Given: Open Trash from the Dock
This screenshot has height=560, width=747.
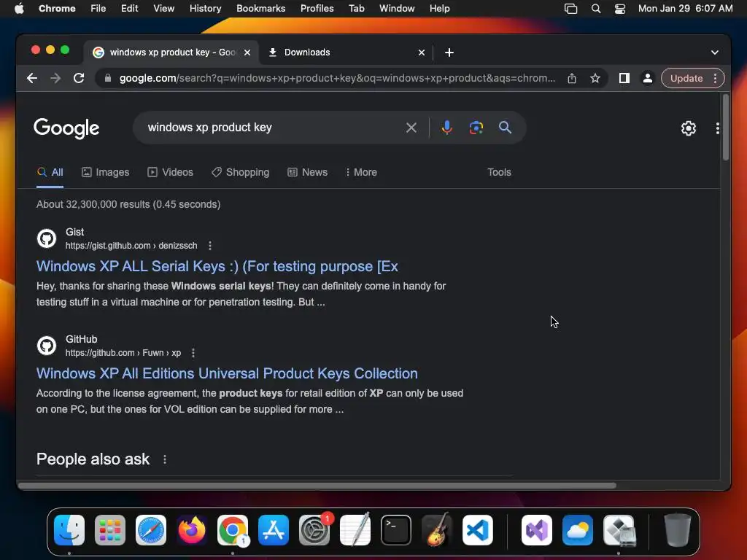Looking at the screenshot, I should (677, 530).
